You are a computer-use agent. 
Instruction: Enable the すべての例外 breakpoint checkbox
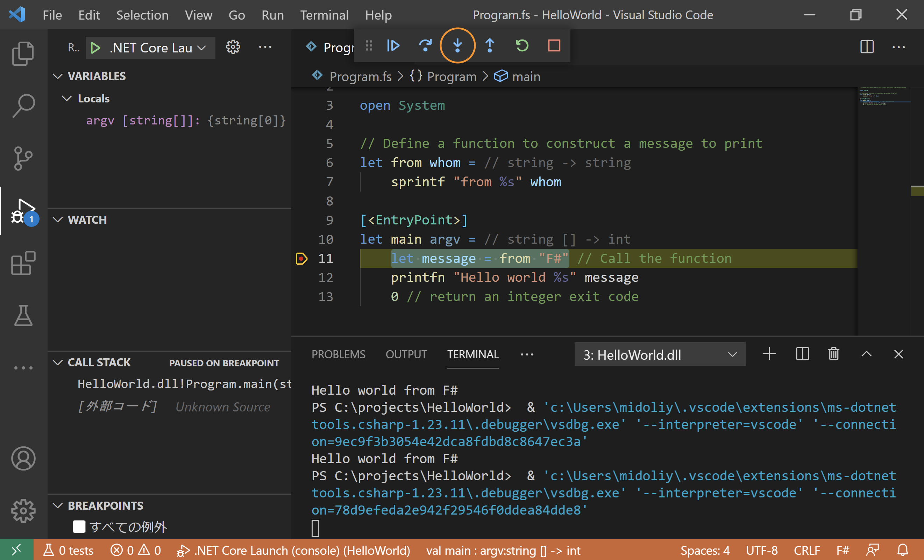[x=79, y=527]
